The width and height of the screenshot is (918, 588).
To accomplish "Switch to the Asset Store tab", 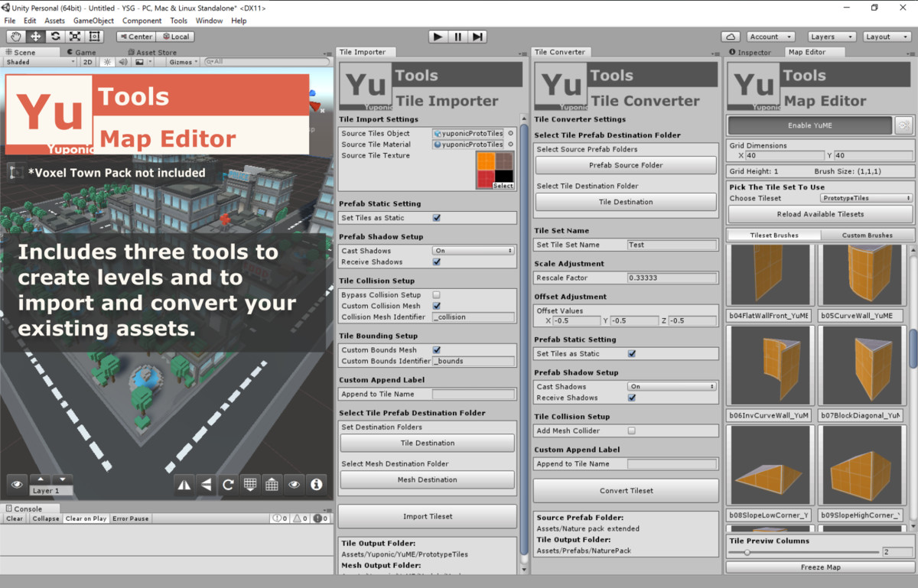I will pos(151,52).
